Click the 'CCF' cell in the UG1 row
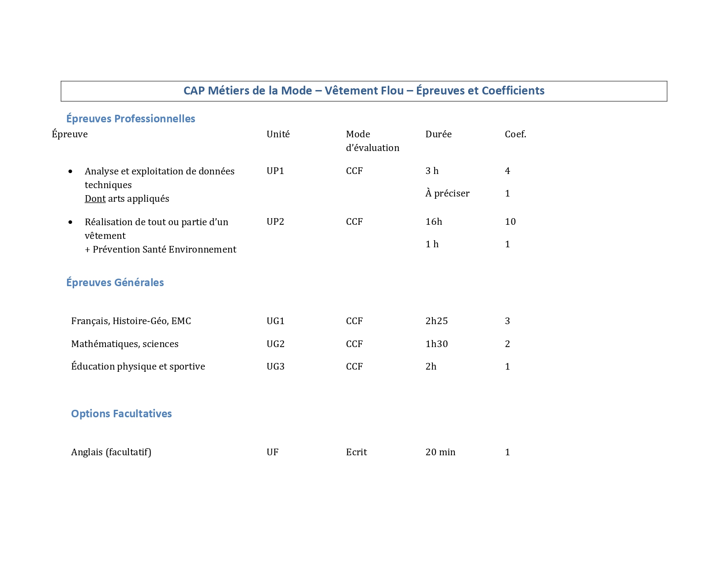This screenshot has height=563, width=728. (354, 321)
